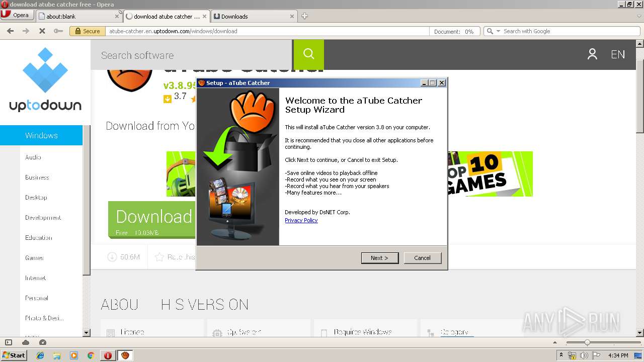
Task: Select the Windows platform category
Action: click(41, 135)
